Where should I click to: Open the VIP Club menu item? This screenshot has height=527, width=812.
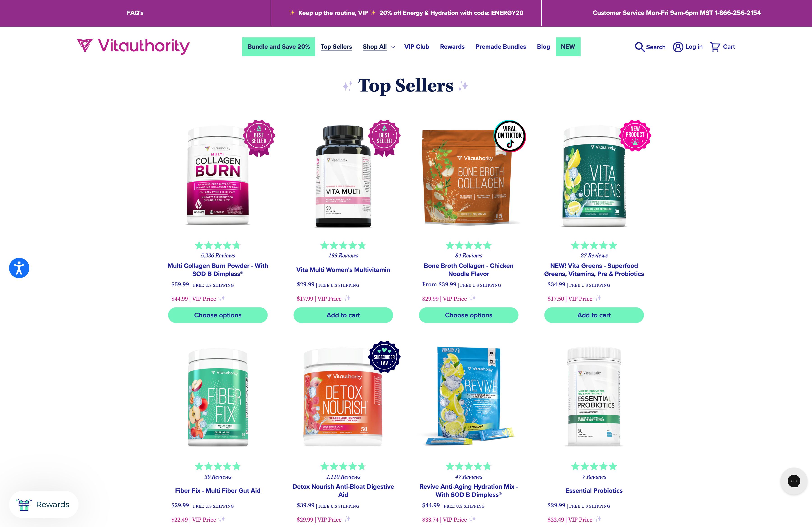[417, 47]
